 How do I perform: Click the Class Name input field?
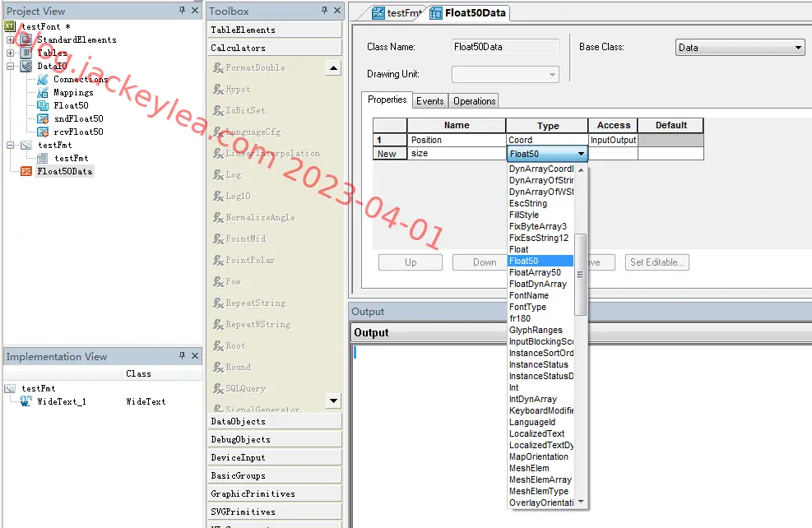(x=505, y=47)
